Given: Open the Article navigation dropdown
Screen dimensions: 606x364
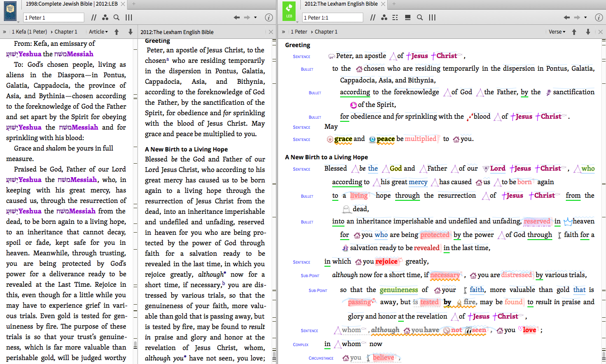Looking at the screenshot, I should [x=98, y=32].
